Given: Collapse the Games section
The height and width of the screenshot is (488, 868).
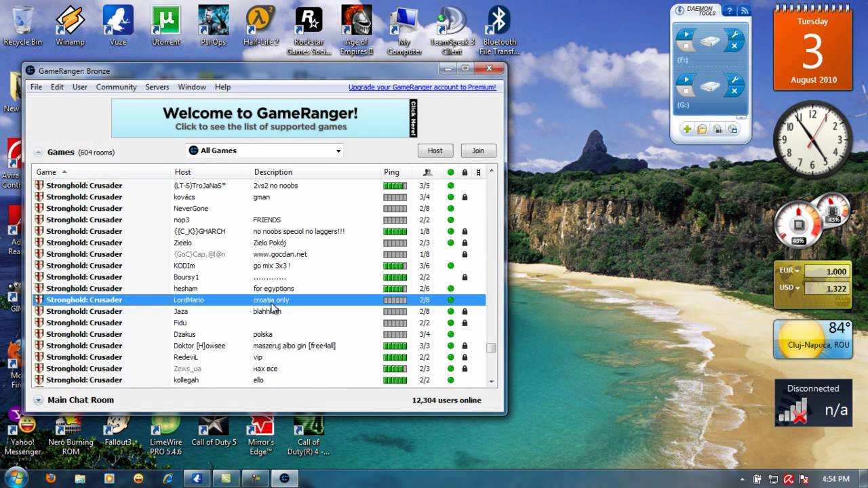Looking at the screenshot, I should point(38,152).
